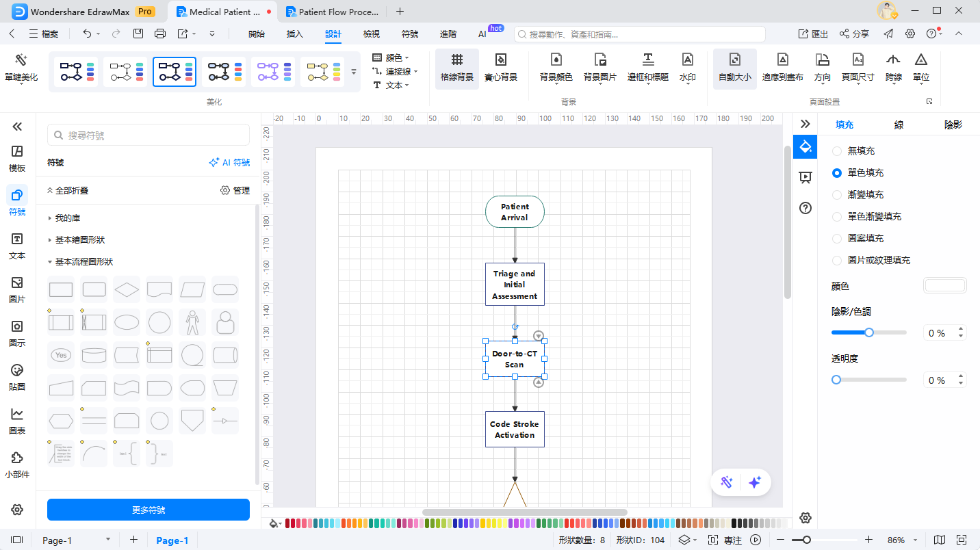Image resolution: width=980 pixels, height=550 pixels.
Task: Click the 搜尋符號 symbol search field
Action: point(149,135)
